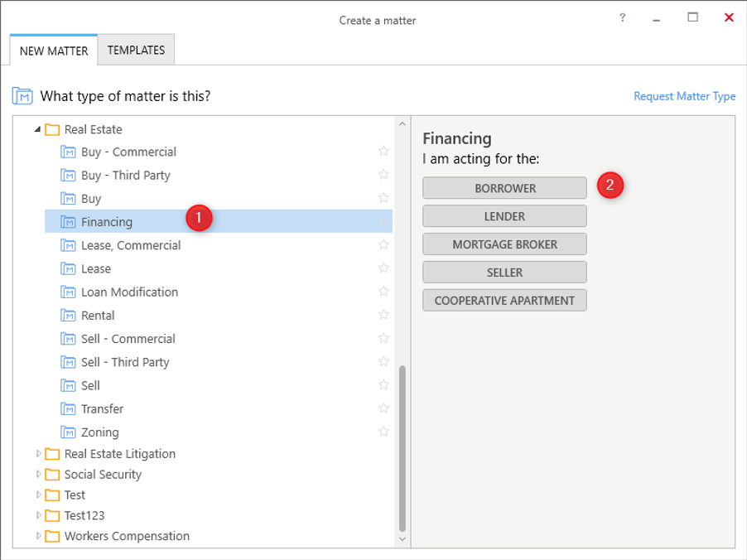
Task: Click the Zoning matter type icon
Action: click(x=68, y=432)
